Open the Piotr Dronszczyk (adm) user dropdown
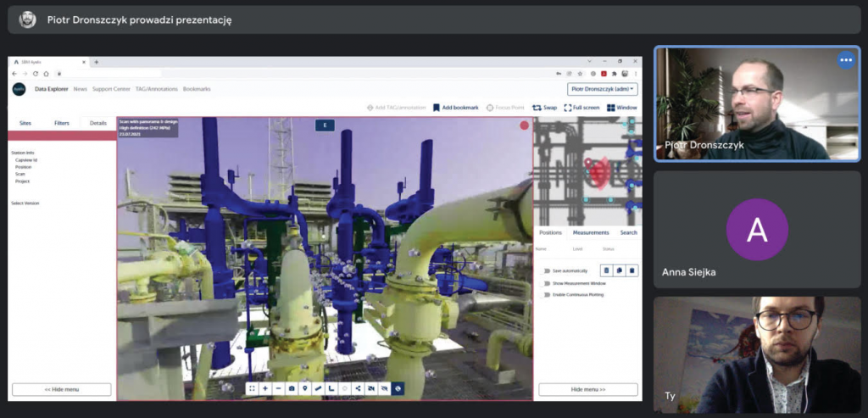Image resolution: width=868 pixels, height=418 pixels. [x=603, y=89]
